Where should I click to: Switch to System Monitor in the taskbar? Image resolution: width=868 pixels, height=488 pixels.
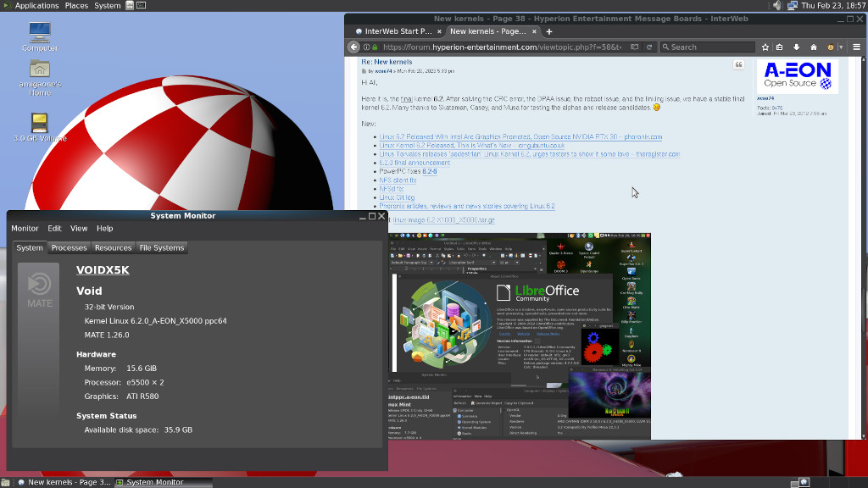pyautogui.click(x=164, y=482)
